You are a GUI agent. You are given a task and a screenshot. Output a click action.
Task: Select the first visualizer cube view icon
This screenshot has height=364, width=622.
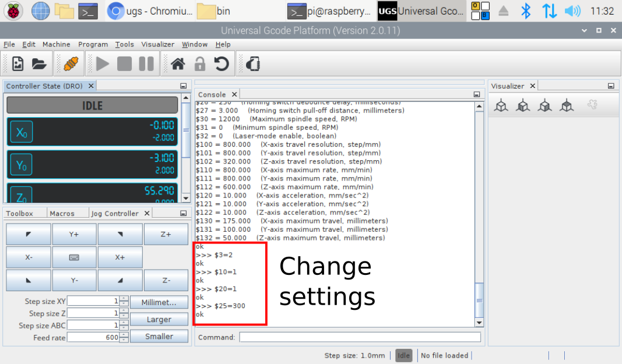point(501,105)
